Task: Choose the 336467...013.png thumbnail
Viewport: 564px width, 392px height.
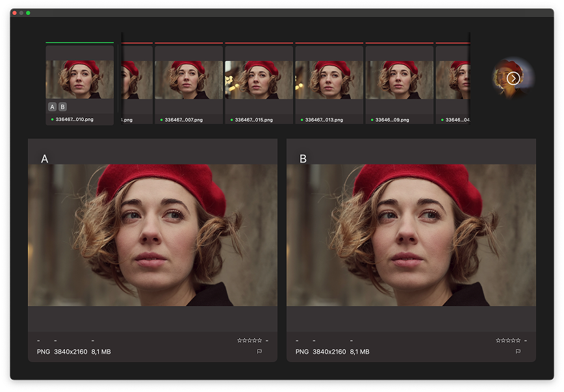Action: tap(329, 80)
